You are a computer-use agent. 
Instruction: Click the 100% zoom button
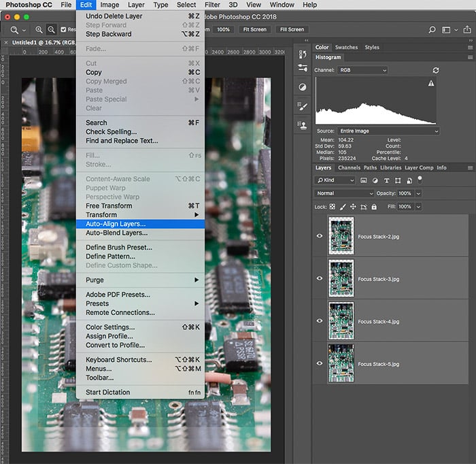click(224, 29)
